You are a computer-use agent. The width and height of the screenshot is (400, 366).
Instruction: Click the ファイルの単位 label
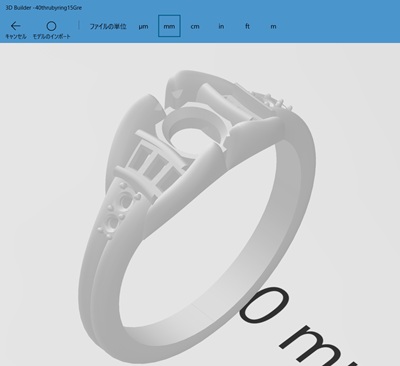108,26
